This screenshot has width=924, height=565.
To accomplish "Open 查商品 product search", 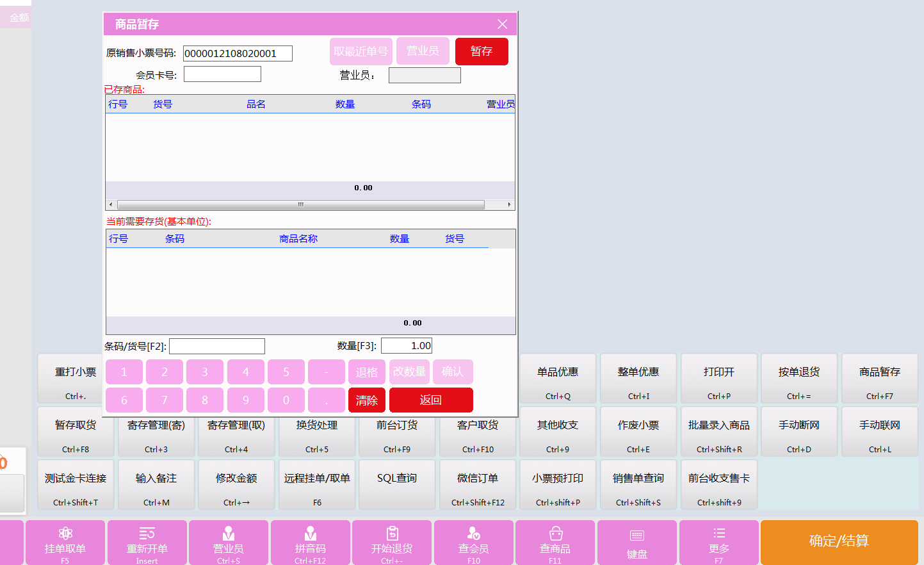I will click(x=555, y=542).
